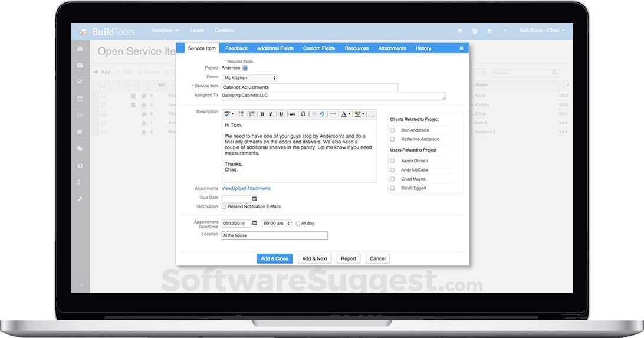Open the wrench service icon in the sidebar
This screenshot has width=644, height=338.
80,199
